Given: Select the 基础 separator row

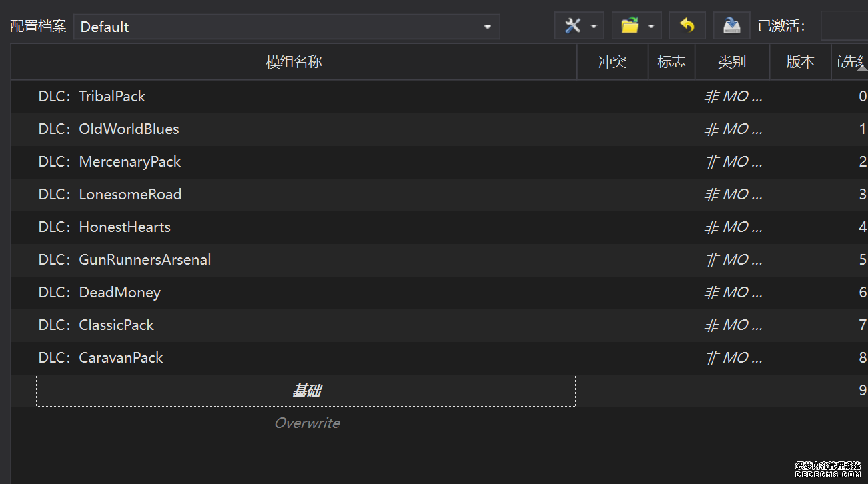Looking at the screenshot, I should click(x=306, y=391).
